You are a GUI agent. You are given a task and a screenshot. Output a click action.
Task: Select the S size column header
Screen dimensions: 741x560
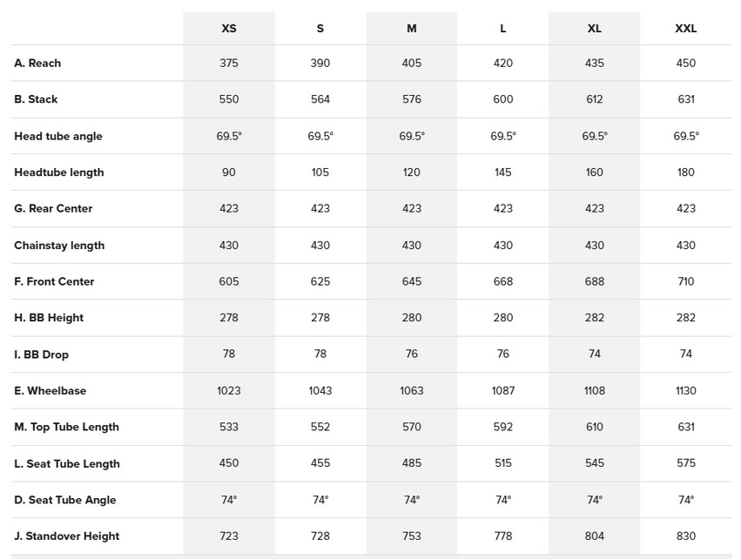(320, 28)
